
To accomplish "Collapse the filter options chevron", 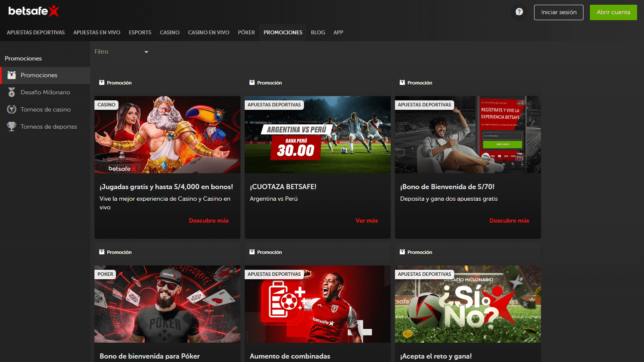I will click(146, 51).
